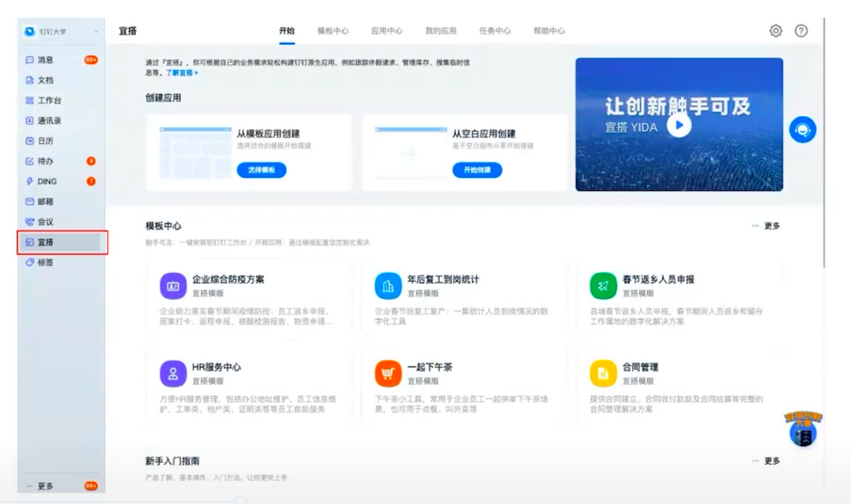Open the 待办 to-do sidebar icon
Viewport: 851px width, 504px height.
point(29,161)
